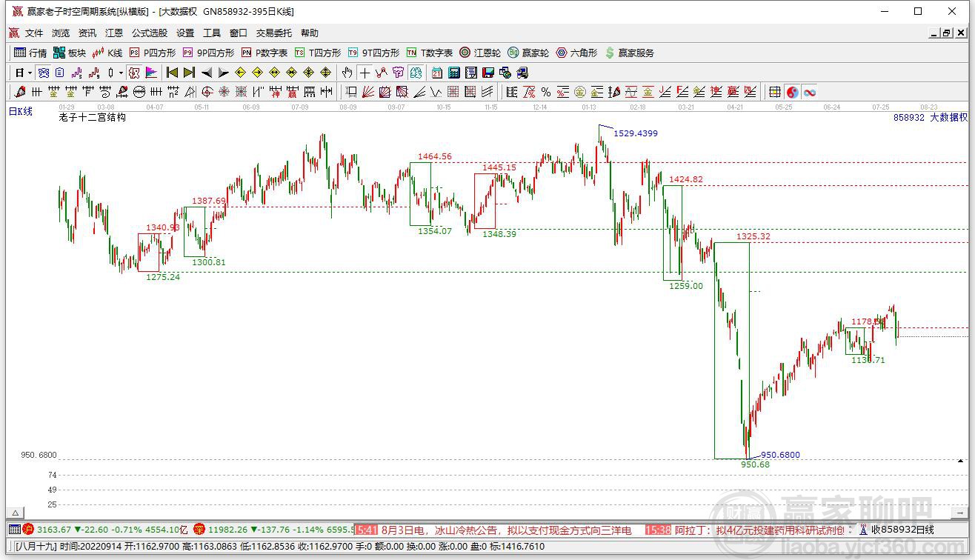Screen dimensions: 975x560
Task: Click the Shenzhen index 11982.26 status entry
Action: 273,530
